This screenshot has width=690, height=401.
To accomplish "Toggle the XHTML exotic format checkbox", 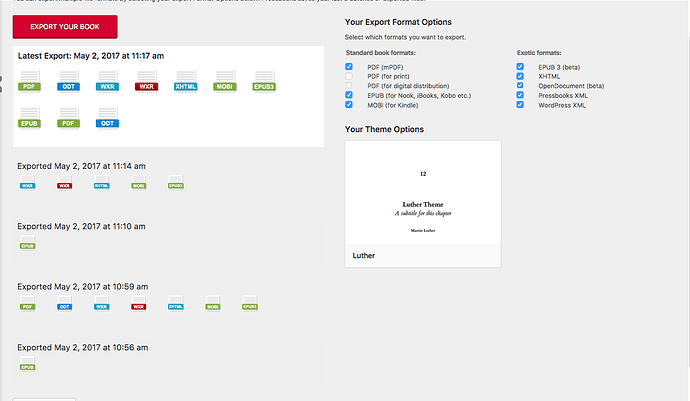I will [x=520, y=76].
